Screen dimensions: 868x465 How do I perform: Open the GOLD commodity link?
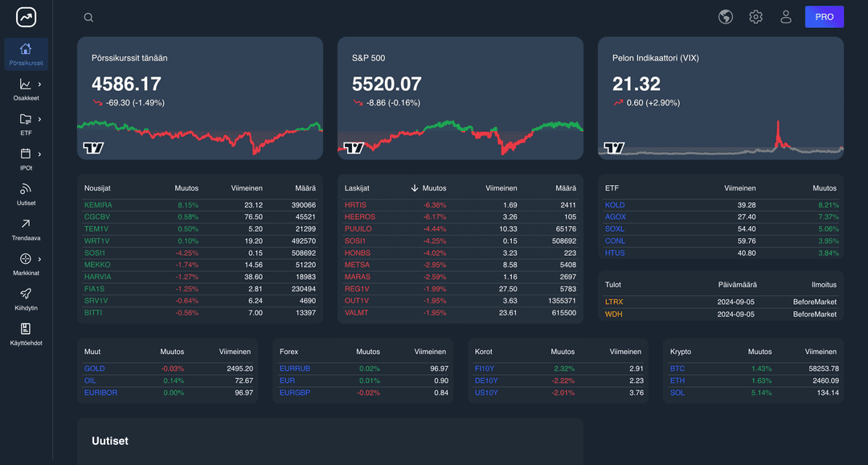tap(94, 368)
